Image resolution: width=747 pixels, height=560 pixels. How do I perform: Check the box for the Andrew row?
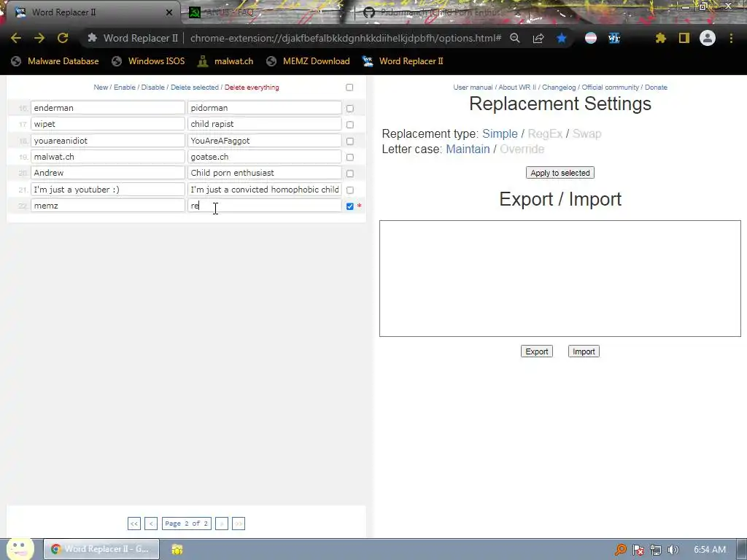coord(350,174)
